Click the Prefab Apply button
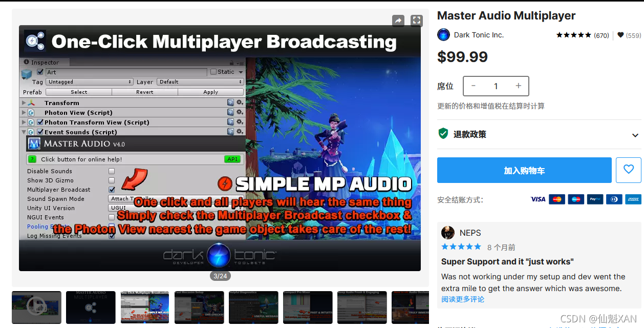644x328 pixels. tap(211, 92)
